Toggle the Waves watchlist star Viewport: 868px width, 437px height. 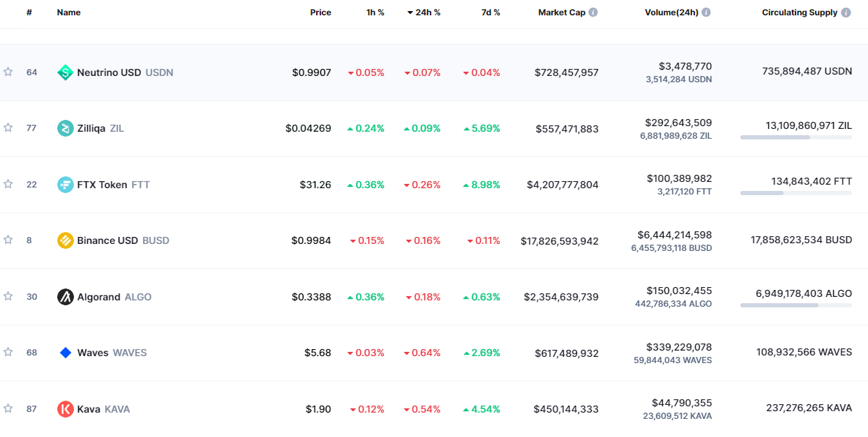8,352
